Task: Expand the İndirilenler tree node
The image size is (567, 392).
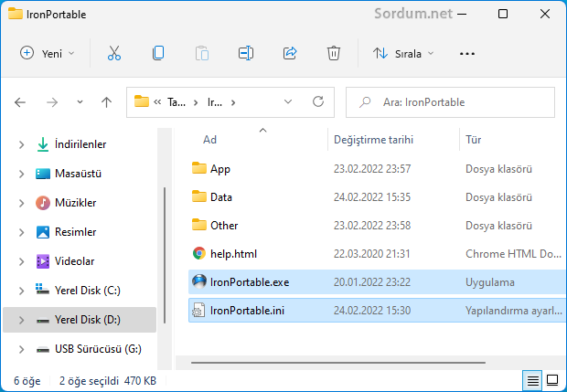Action: point(21,144)
